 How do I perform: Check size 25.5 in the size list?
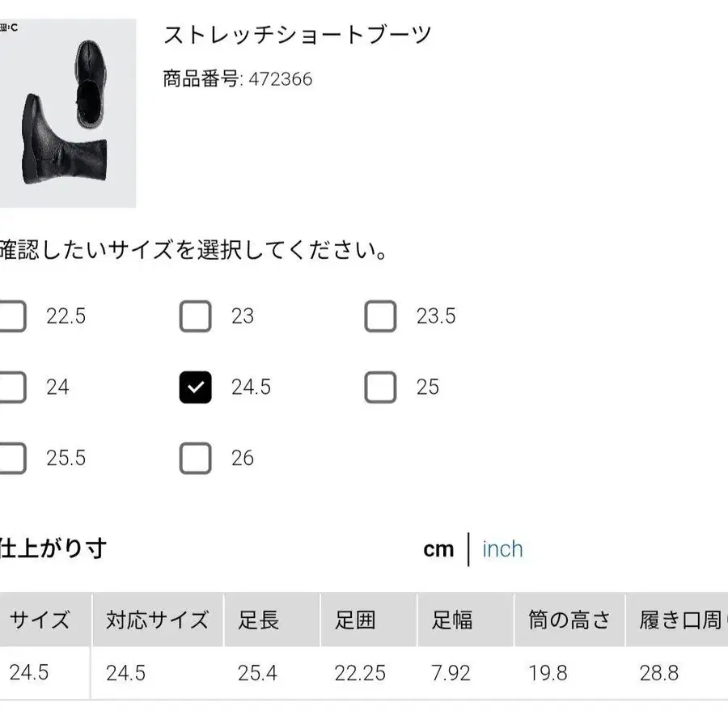(10, 458)
